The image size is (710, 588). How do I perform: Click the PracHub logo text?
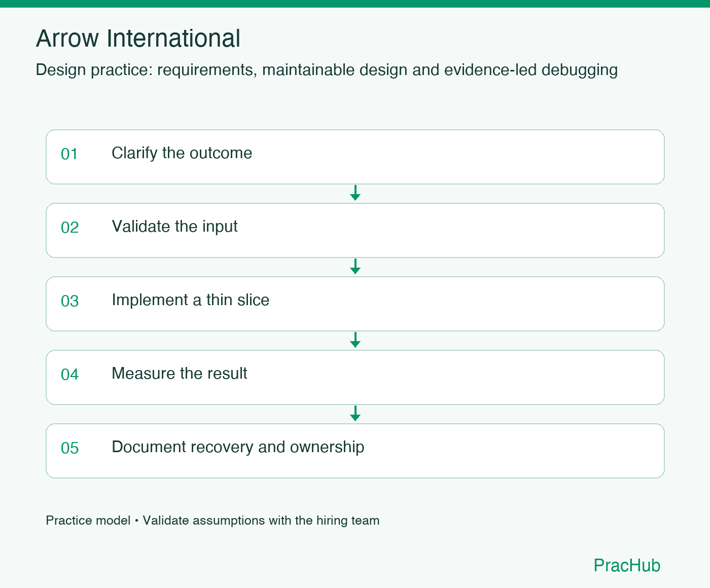[x=627, y=565]
